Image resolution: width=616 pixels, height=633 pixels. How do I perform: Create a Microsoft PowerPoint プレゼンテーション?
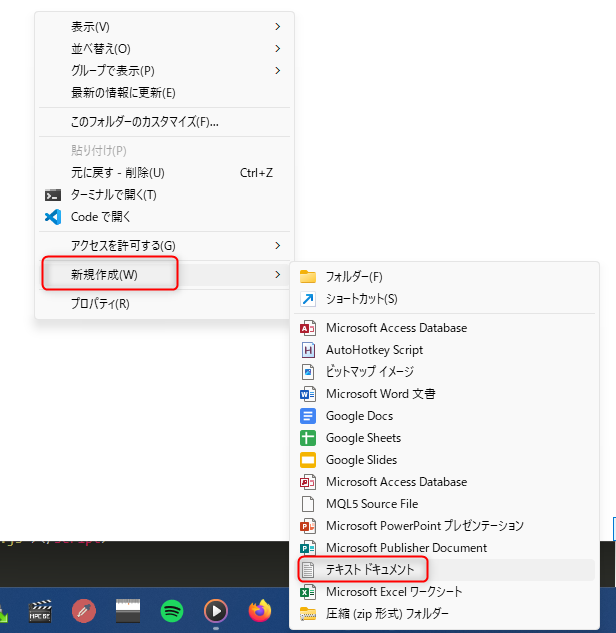click(424, 526)
